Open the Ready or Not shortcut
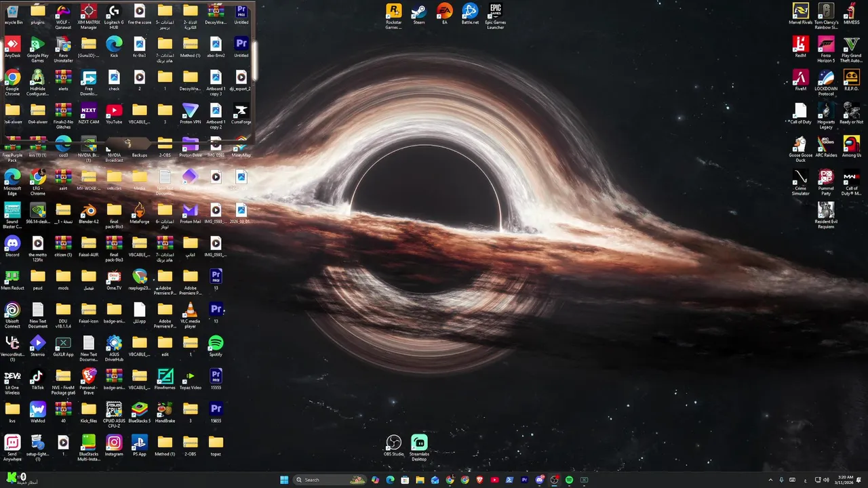 [x=851, y=115]
